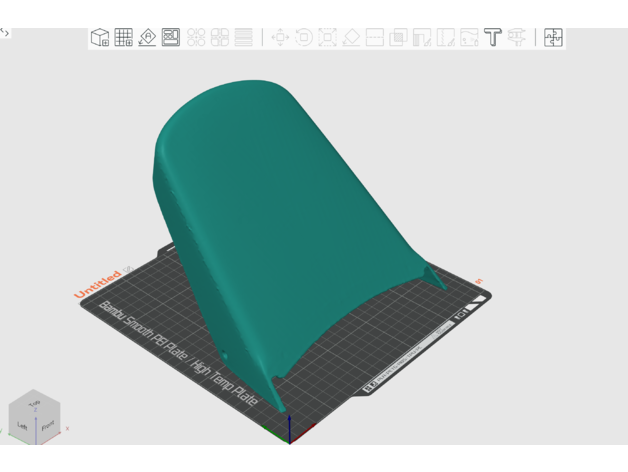628x472 pixels.
Task: Open the Text shape tool
Action: click(492, 38)
